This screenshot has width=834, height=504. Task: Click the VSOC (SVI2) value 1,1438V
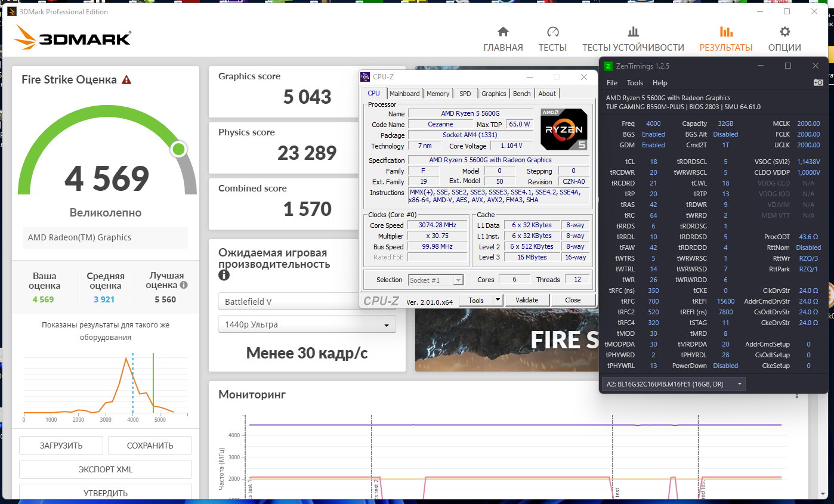click(808, 162)
